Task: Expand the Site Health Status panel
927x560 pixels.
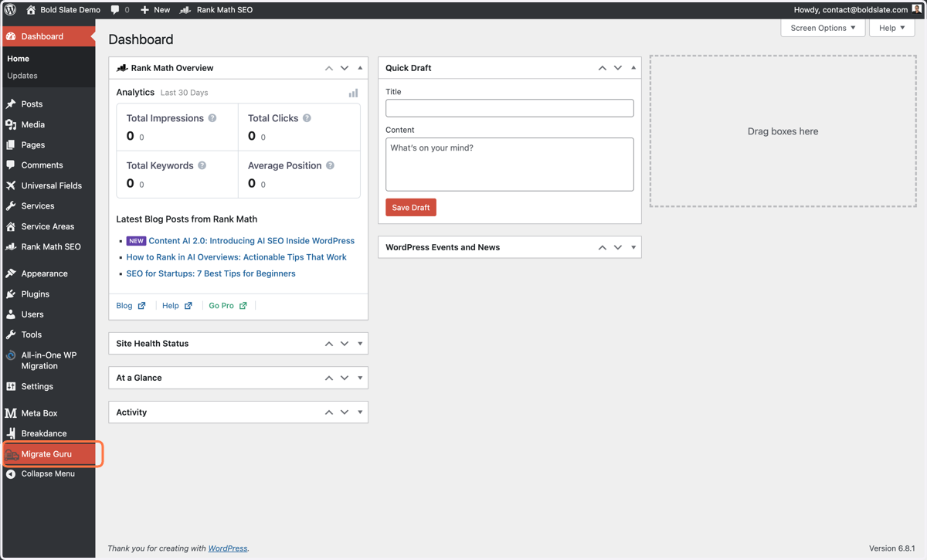Action: click(360, 344)
